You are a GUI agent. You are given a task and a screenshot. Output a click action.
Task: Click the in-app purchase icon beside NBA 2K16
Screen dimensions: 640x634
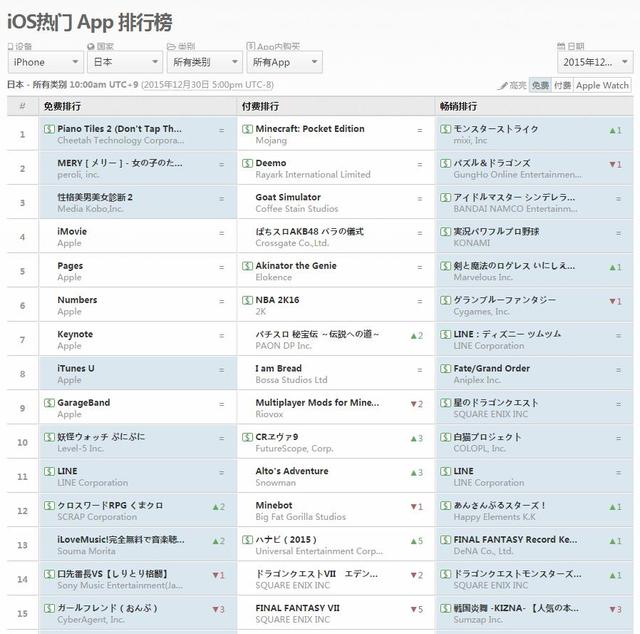pos(247,300)
